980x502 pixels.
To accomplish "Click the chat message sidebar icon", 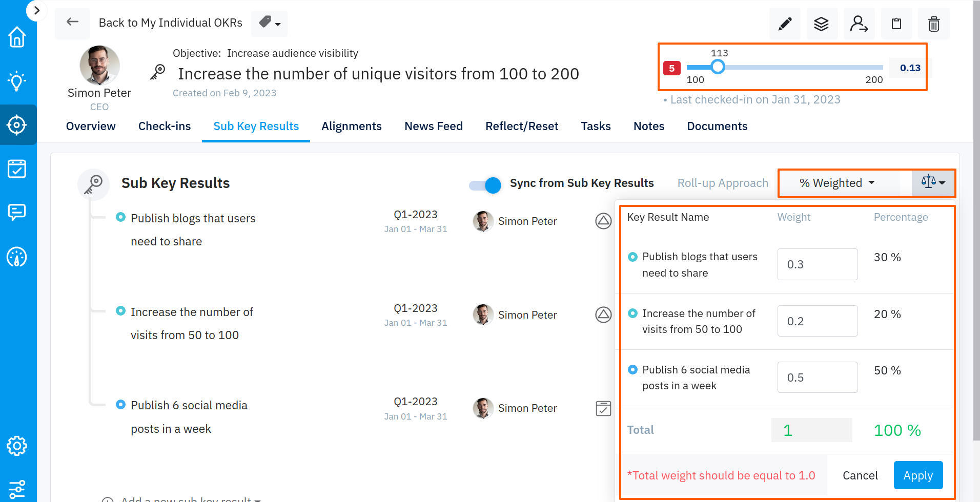I will pyautogui.click(x=17, y=212).
